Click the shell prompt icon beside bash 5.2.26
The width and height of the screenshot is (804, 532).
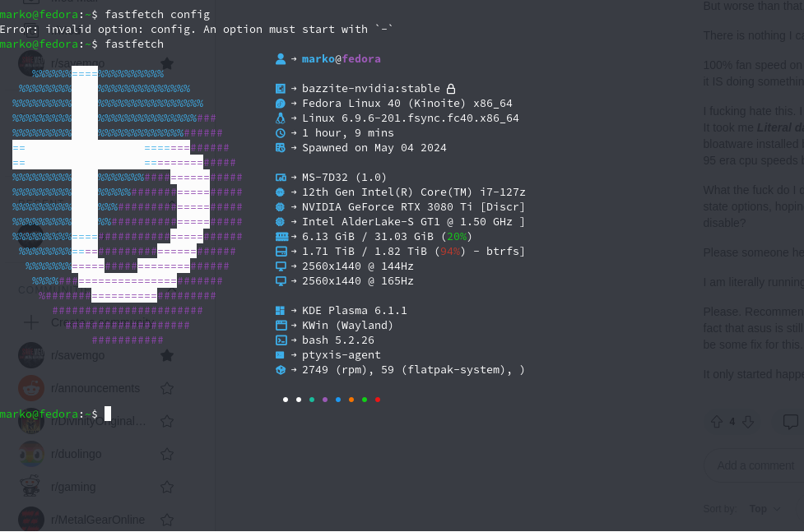click(x=281, y=340)
